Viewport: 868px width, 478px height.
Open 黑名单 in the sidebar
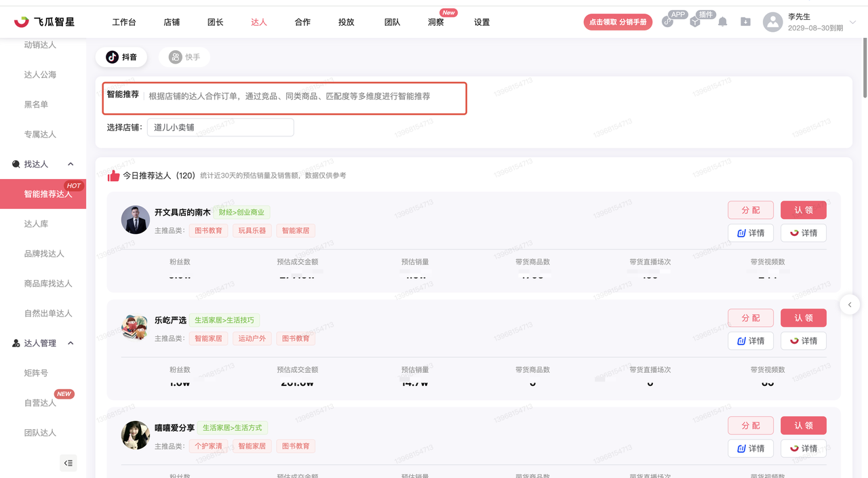tap(36, 104)
